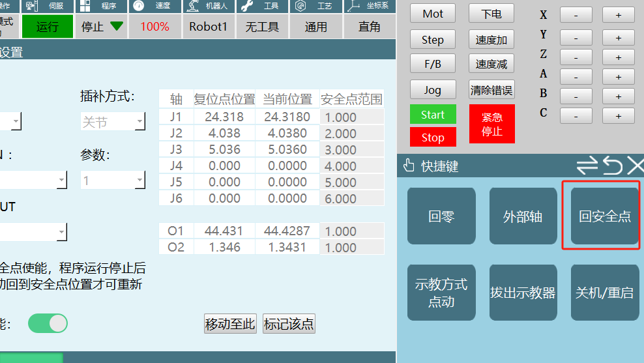This screenshot has height=363, width=644.
Task: Click the Jog button
Action: [433, 89]
